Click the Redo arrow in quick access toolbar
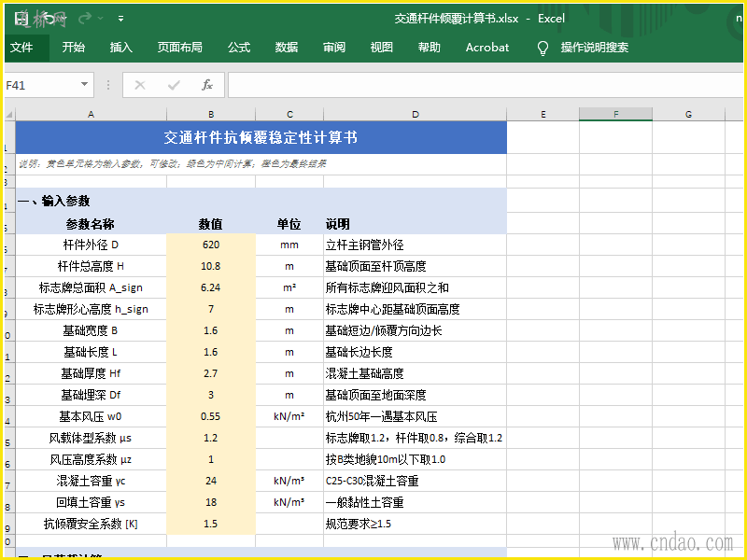 tap(85, 19)
